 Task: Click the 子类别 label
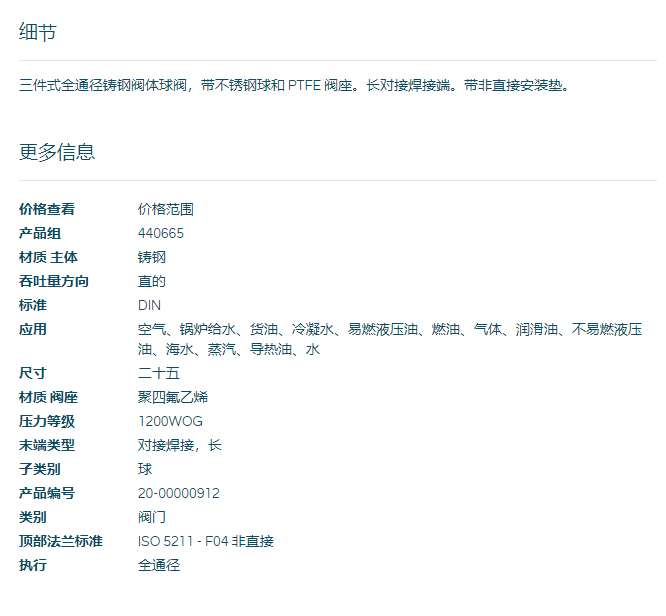pyautogui.click(x=40, y=469)
